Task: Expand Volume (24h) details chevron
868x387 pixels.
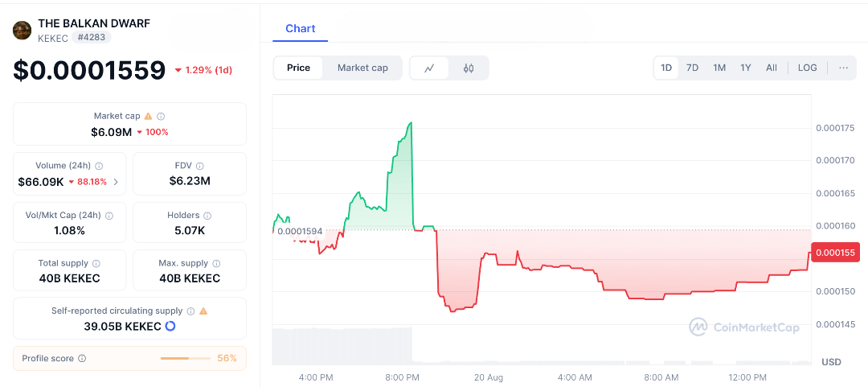Action: pyautogui.click(x=116, y=182)
